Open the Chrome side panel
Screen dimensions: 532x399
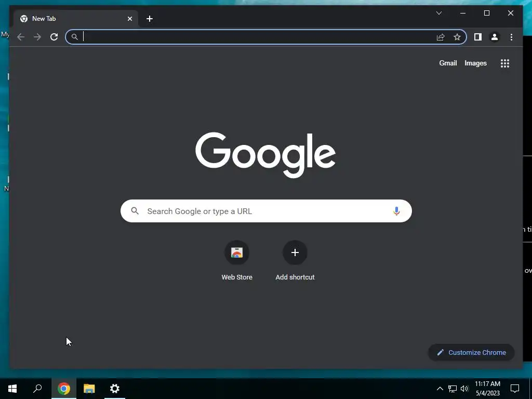(x=478, y=37)
